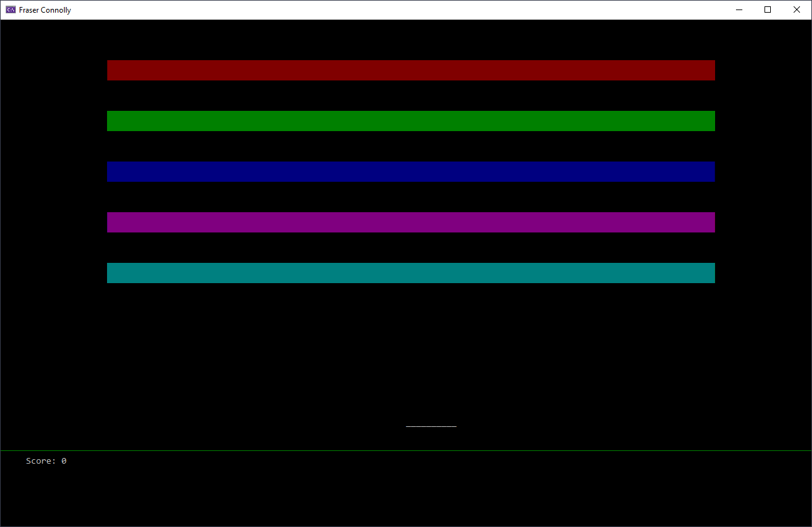
Task: Hit the purple brick row
Action: point(410,222)
